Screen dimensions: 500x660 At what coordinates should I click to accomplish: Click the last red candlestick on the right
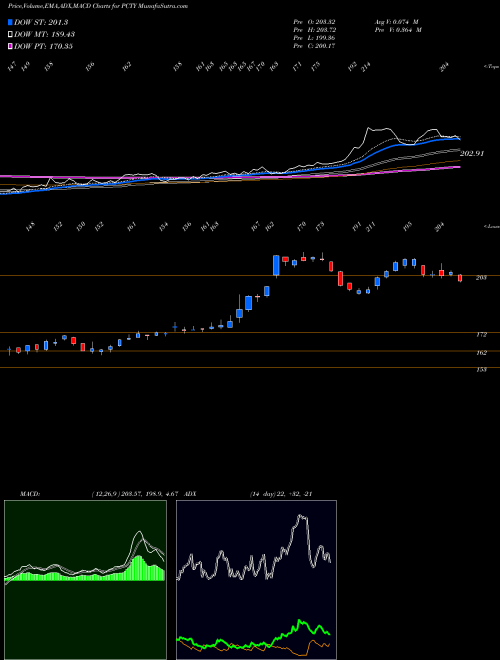pos(460,278)
